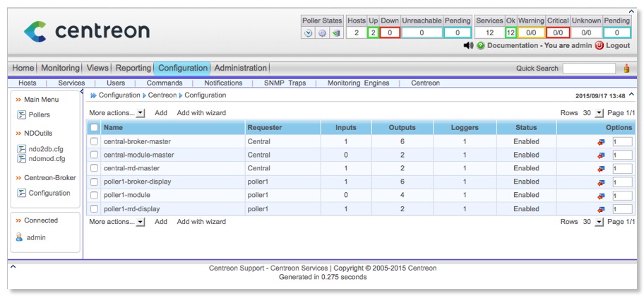Open the central-broker-master configuration link

[x=137, y=141]
